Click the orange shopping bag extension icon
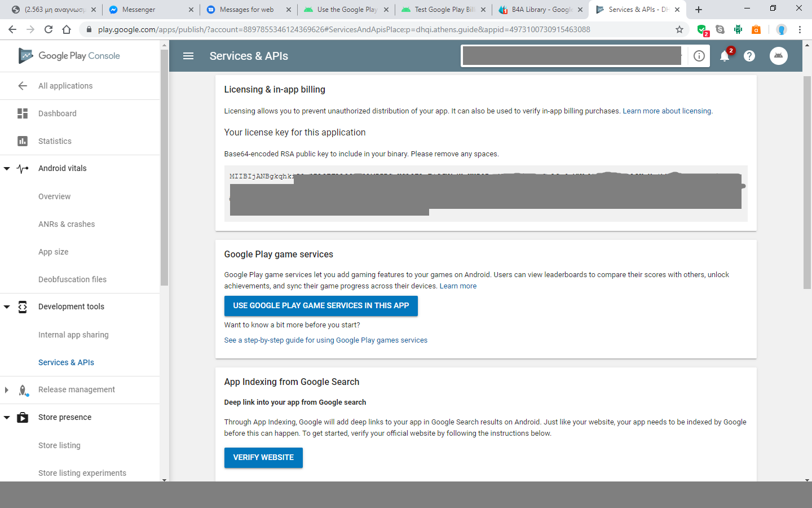The width and height of the screenshot is (812, 508). tap(756, 29)
